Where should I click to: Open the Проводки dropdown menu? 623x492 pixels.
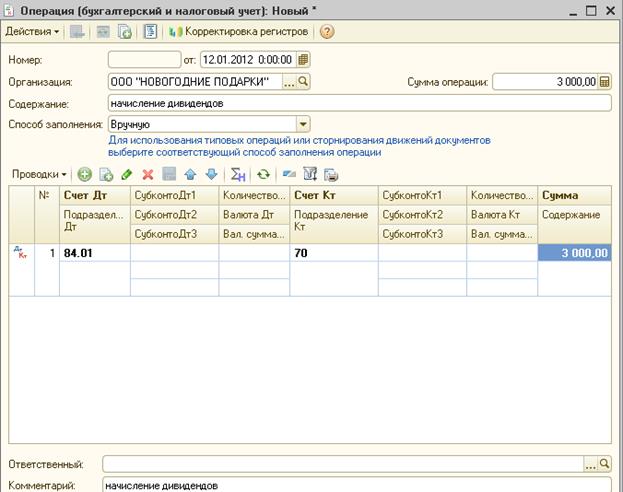click(x=39, y=174)
